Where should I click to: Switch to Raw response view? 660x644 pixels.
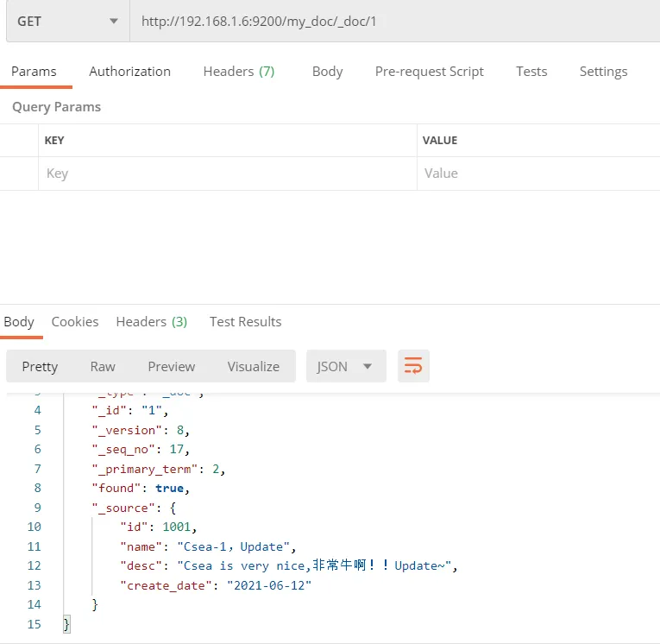pos(103,366)
